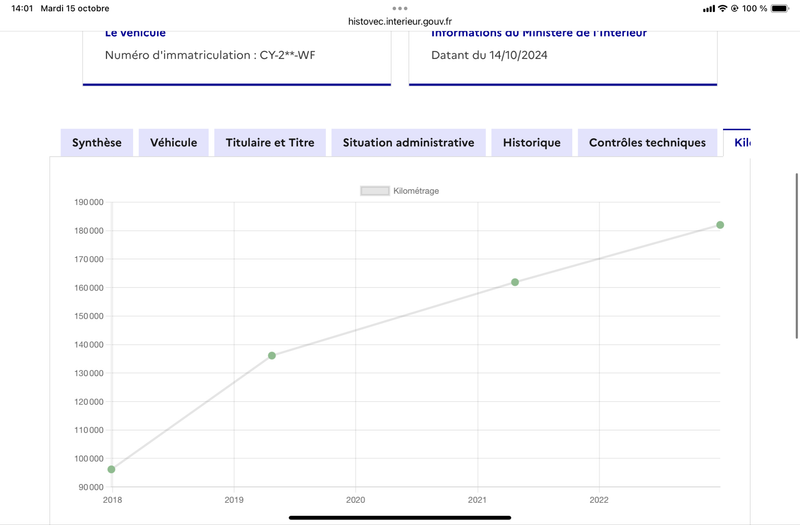Toggle the Kilométrage legend swatch
The image size is (800, 525).
point(375,191)
